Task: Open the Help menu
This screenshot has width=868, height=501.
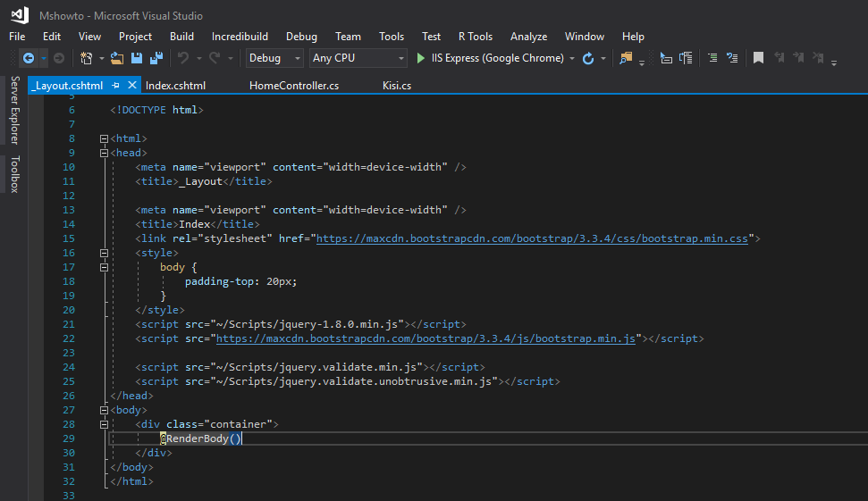Action: (633, 37)
